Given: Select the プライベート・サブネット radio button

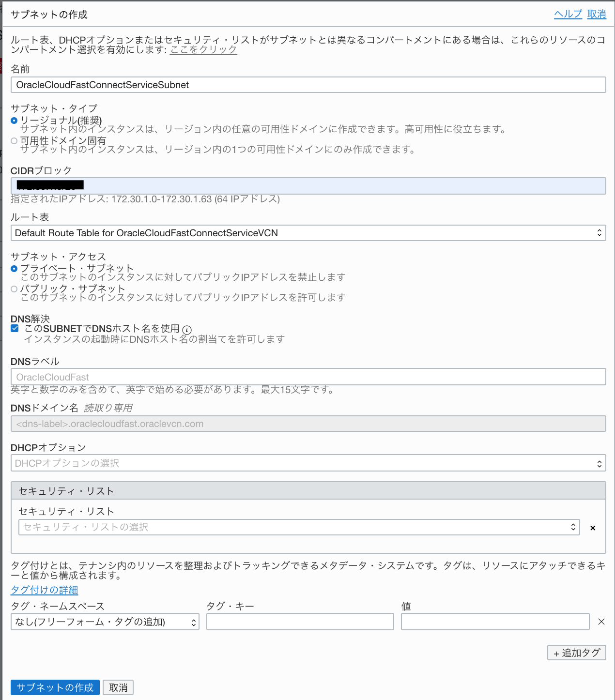Looking at the screenshot, I should [14, 269].
